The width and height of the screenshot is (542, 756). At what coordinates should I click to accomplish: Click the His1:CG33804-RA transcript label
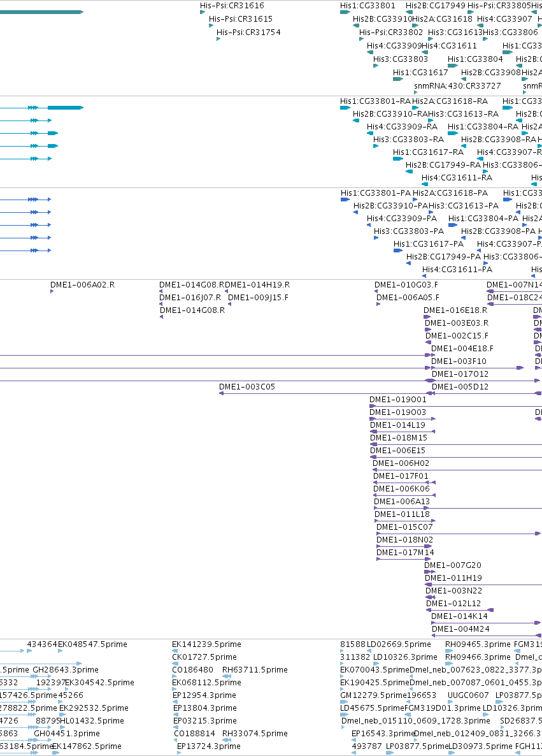(x=483, y=127)
